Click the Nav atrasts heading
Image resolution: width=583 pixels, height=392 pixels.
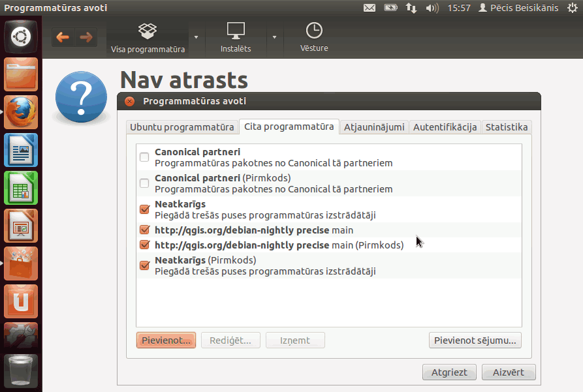pyautogui.click(x=184, y=80)
